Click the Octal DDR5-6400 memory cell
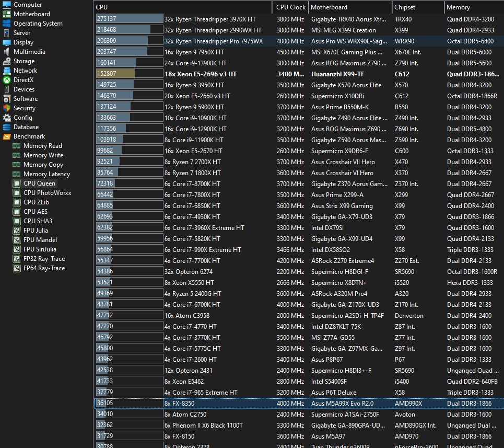 click(x=470, y=41)
